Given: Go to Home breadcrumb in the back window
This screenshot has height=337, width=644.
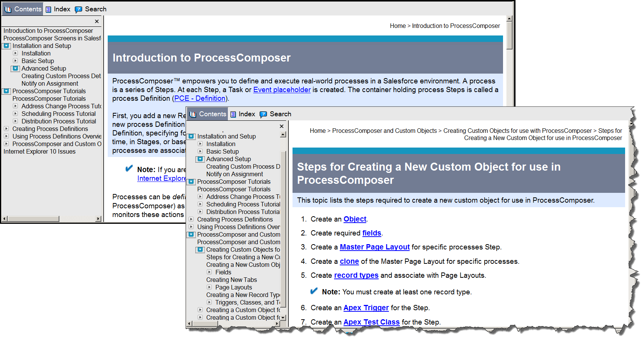Looking at the screenshot, I should [398, 26].
